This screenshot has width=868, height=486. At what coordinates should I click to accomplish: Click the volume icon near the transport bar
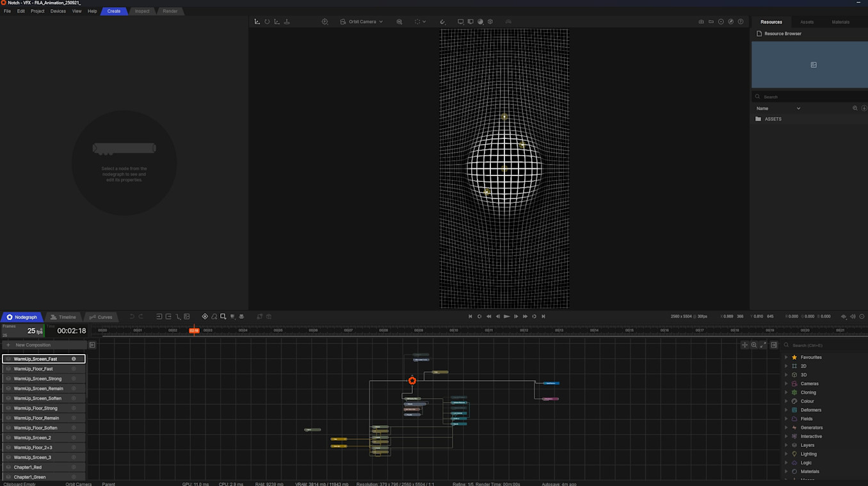(x=853, y=316)
